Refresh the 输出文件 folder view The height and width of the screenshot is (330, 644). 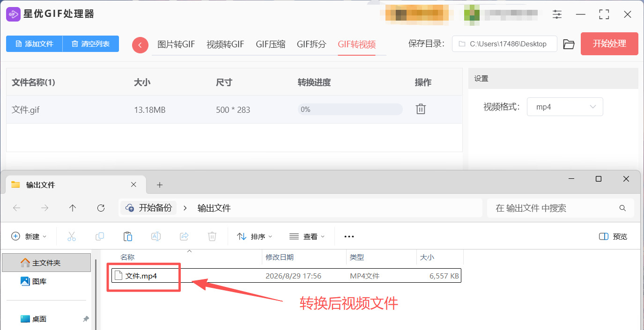point(101,208)
